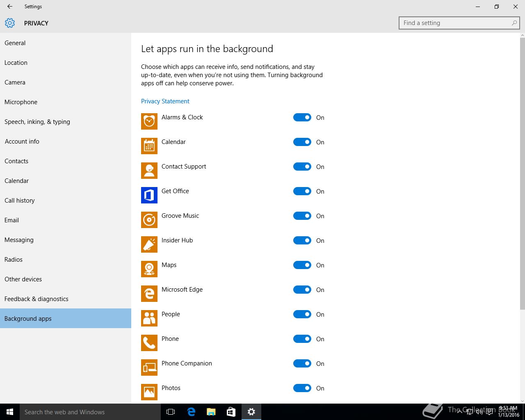The height and width of the screenshot is (420, 525).
Task: Launch the Store from the taskbar
Action: pyautogui.click(x=231, y=412)
